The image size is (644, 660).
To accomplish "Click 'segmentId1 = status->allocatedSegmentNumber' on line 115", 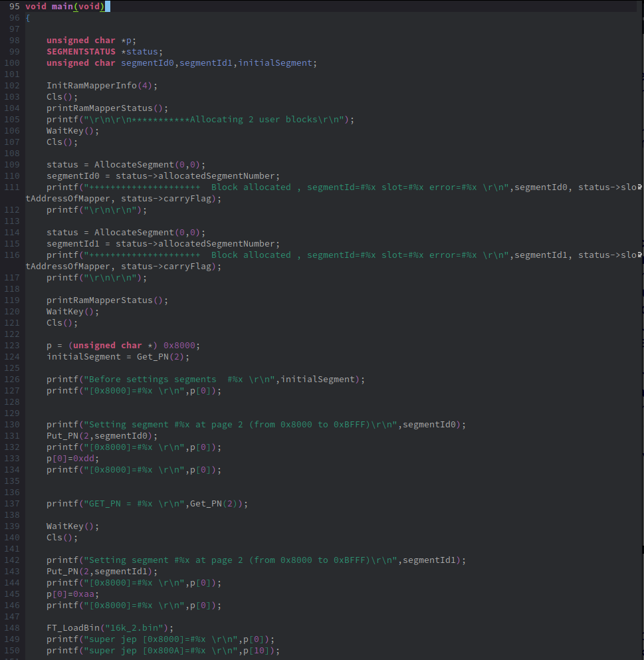I will [160, 244].
